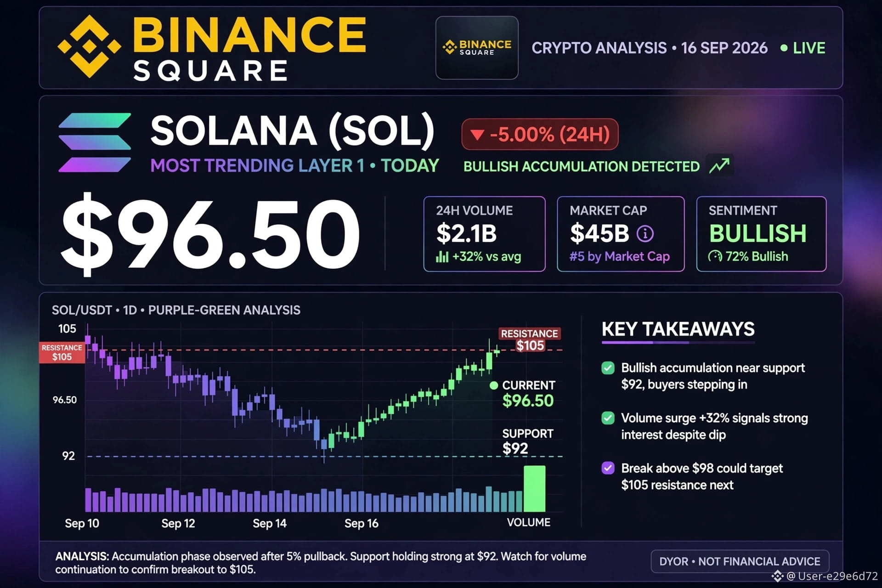Open the User-e29e6d72 profile link
The image size is (882, 588).
(832, 576)
